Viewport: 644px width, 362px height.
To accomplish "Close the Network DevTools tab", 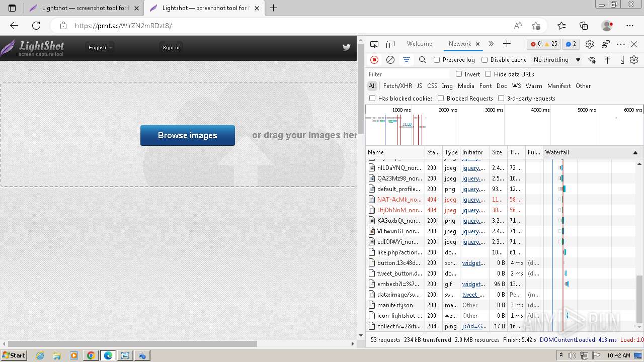I will pyautogui.click(x=478, y=44).
